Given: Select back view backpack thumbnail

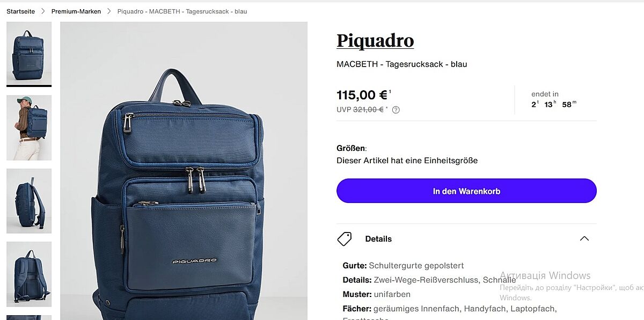Looking at the screenshot, I should point(29,274).
